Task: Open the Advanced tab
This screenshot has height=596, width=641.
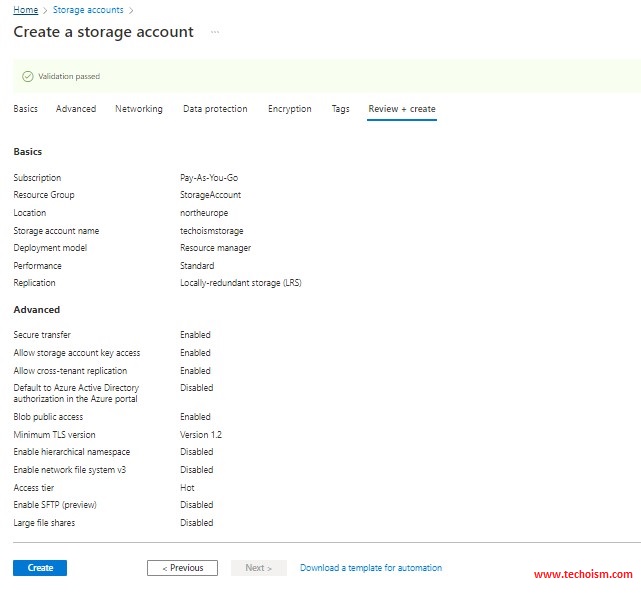Action: point(76,109)
